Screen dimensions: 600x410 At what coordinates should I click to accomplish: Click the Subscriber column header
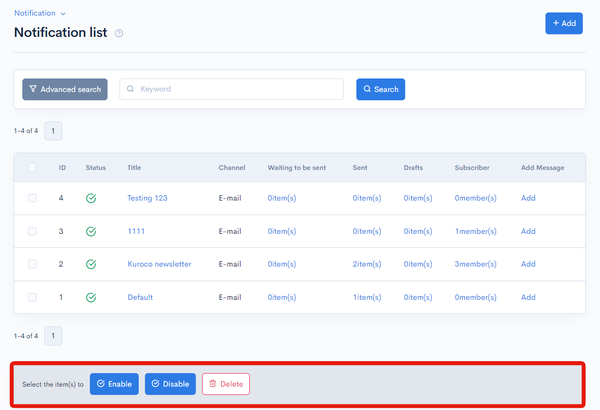click(472, 168)
